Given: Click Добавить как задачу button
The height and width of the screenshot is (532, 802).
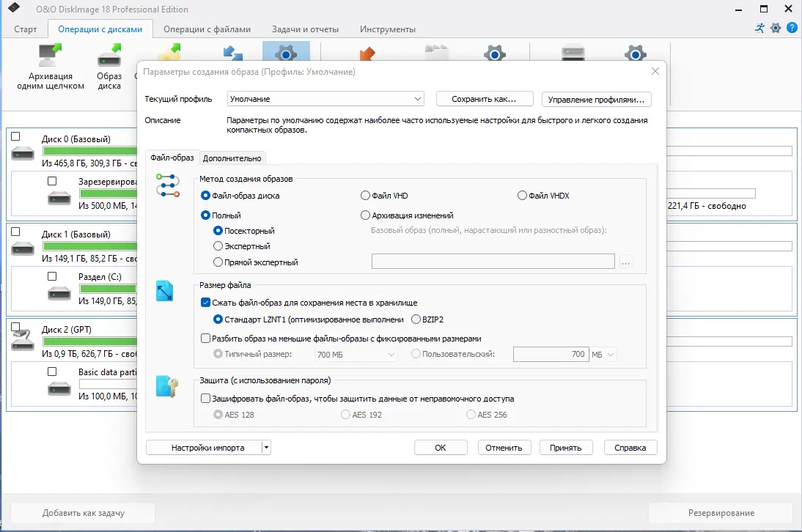Looking at the screenshot, I should click(84, 512).
